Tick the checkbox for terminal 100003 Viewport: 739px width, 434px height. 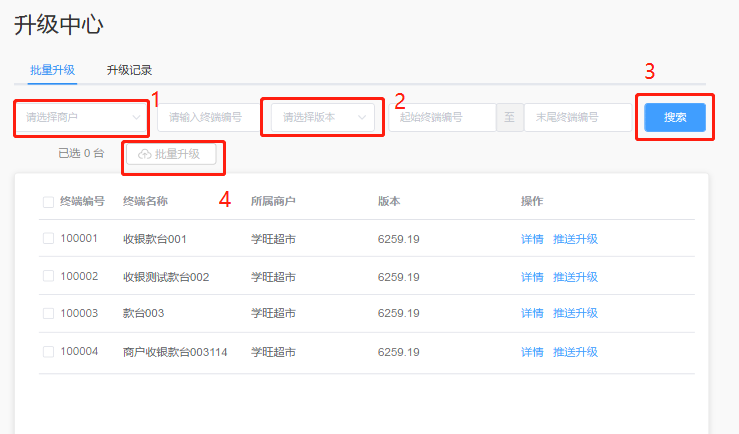48,313
